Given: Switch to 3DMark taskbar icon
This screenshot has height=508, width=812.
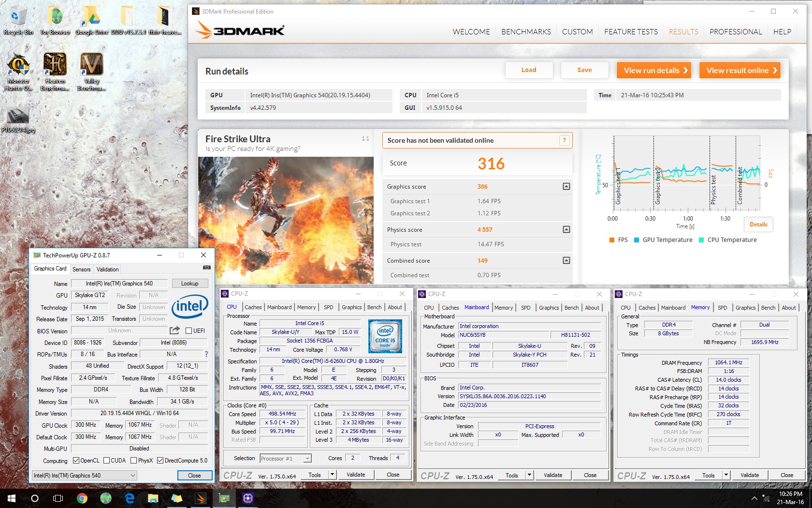Looking at the screenshot, I should [x=201, y=498].
